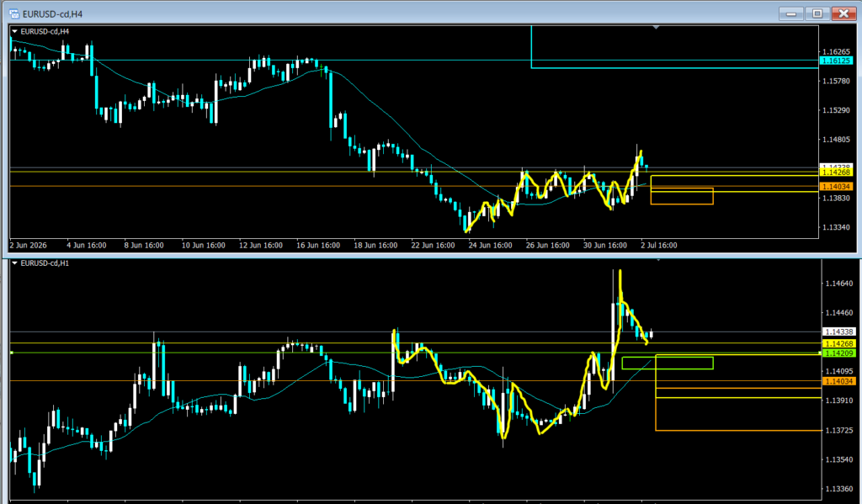Click the 1.16265 price on the H4 scale

point(836,51)
